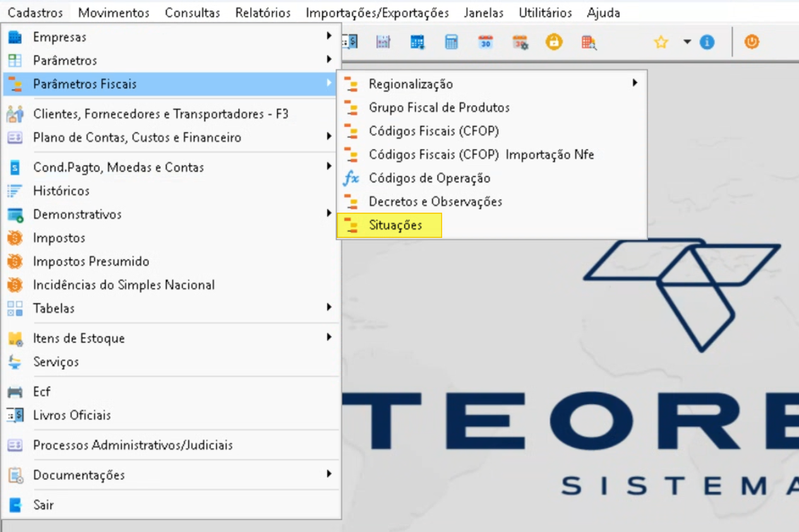Expand the Demonstrativos submenu arrow
This screenshot has width=799, height=532.
[329, 213]
